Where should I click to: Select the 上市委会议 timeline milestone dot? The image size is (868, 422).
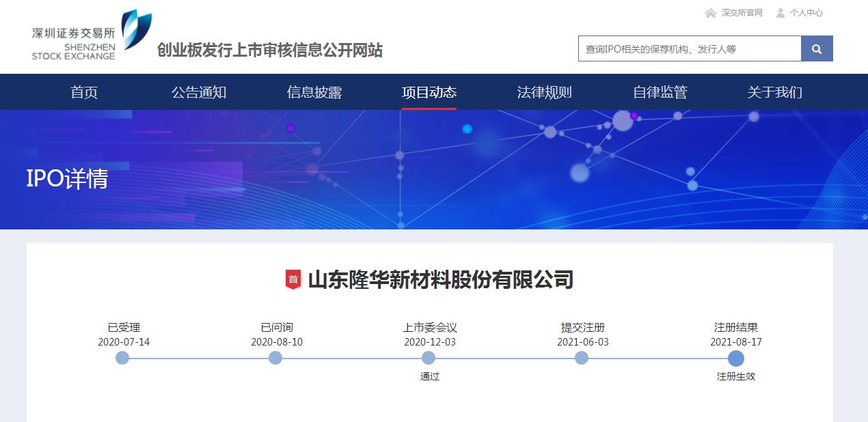(429, 356)
